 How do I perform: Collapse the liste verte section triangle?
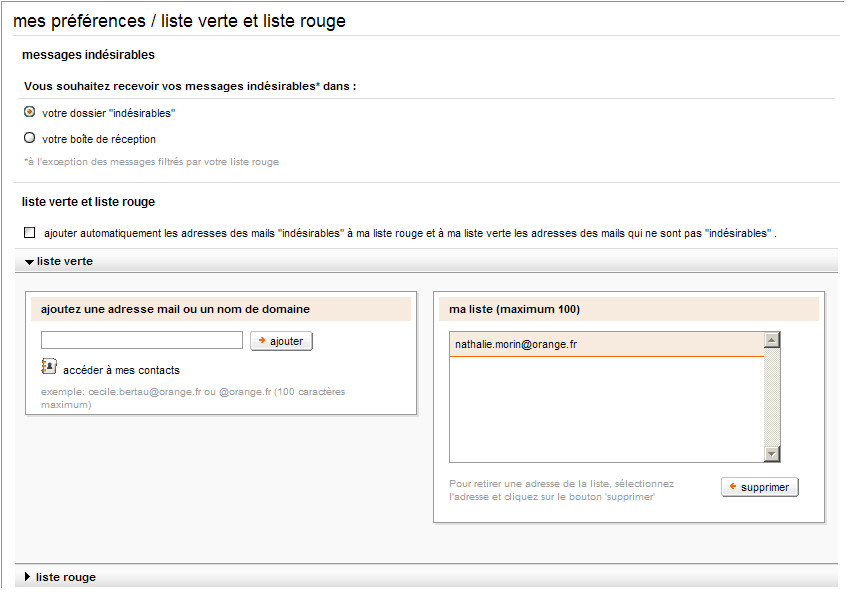[29, 262]
